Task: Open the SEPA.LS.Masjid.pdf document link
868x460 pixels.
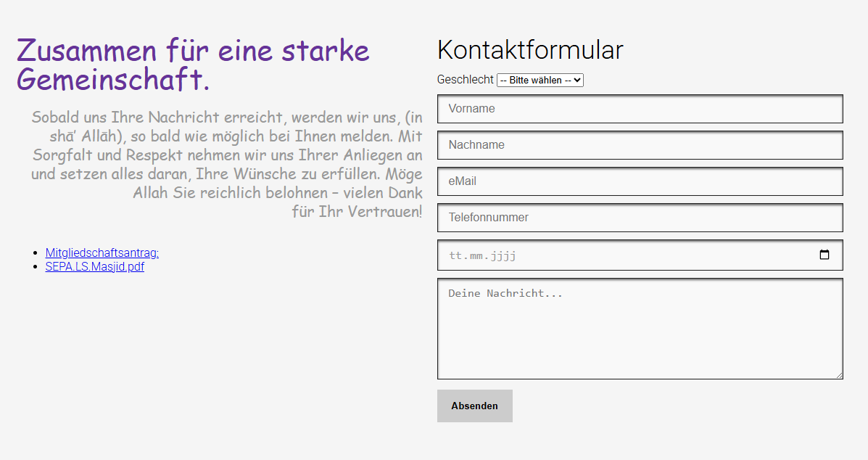Action: [94, 266]
